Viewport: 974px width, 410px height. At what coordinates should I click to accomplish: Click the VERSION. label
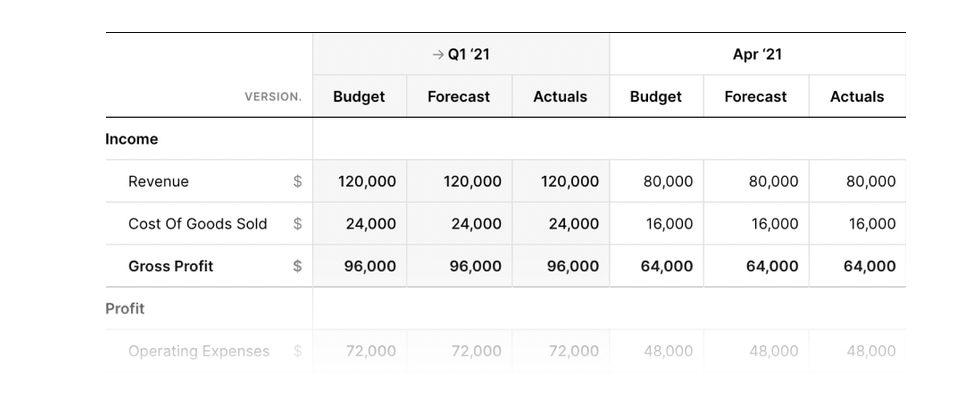point(273,97)
